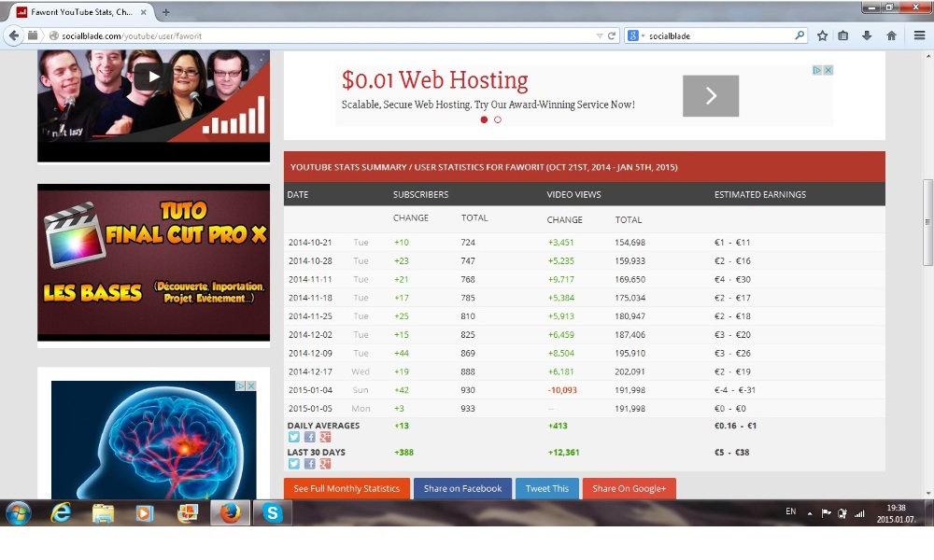Click the views change +9,717
The image size is (934, 560).
[561, 279]
